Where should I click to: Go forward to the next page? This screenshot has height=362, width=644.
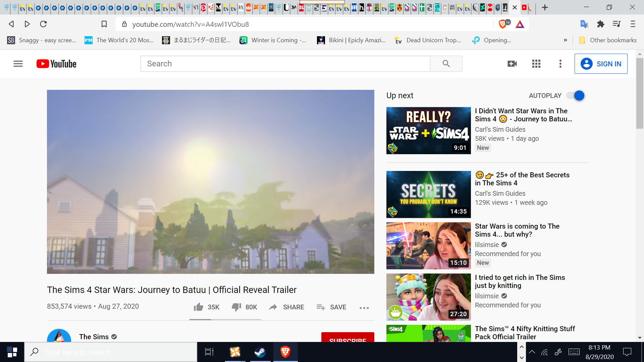pyautogui.click(x=27, y=24)
